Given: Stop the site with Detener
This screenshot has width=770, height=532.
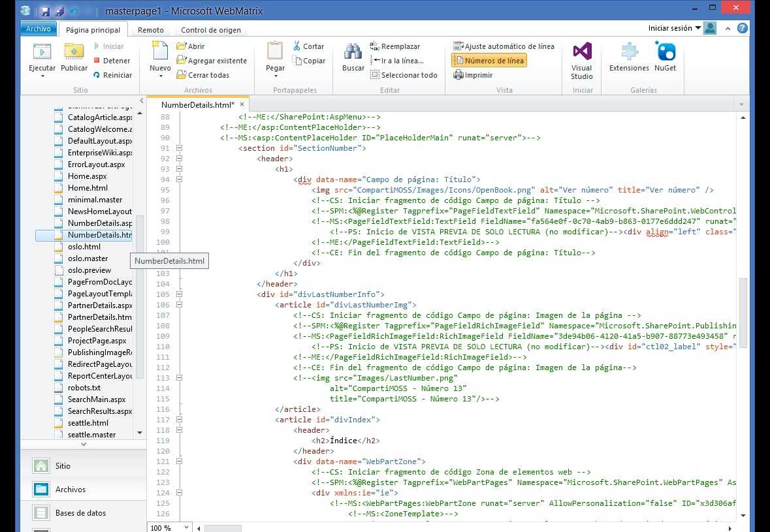Looking at the screenshot, I should tap(112, 61).
